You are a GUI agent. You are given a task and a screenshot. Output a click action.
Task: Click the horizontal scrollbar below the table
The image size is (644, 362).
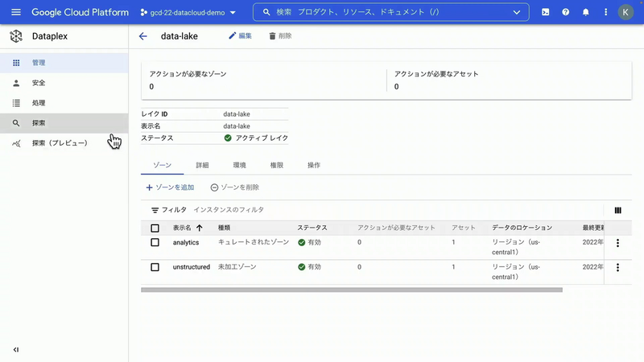click(x=352, y=290)
